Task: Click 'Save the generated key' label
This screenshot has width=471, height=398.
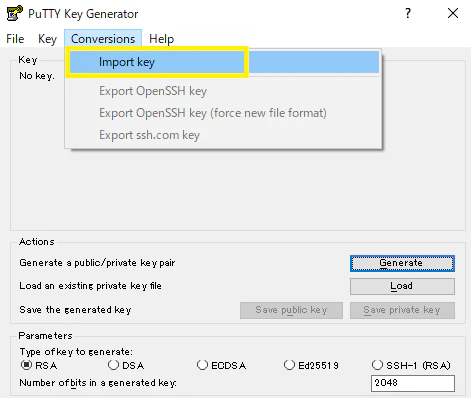Action: [75, 310]
